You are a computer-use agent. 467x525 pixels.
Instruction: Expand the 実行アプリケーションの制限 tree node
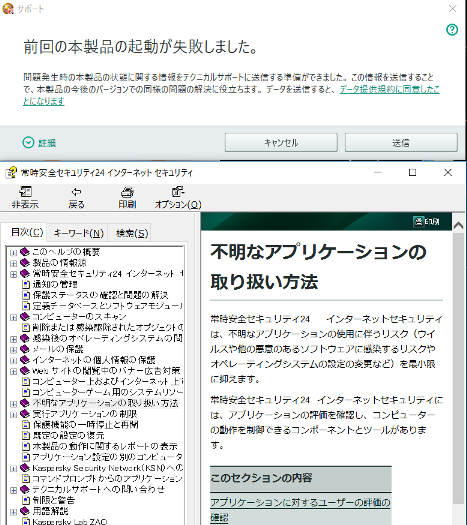point(13,415)
